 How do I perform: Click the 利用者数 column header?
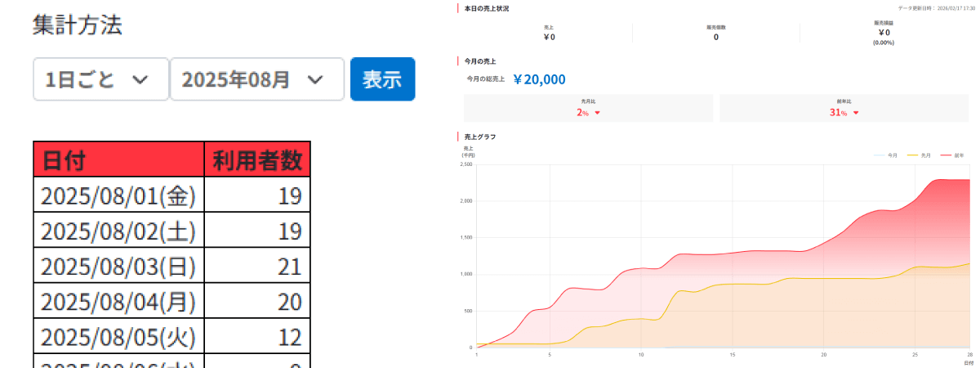256,159
